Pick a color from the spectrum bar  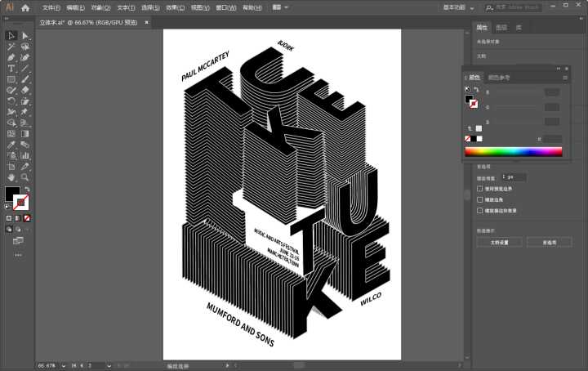point(514,151)
